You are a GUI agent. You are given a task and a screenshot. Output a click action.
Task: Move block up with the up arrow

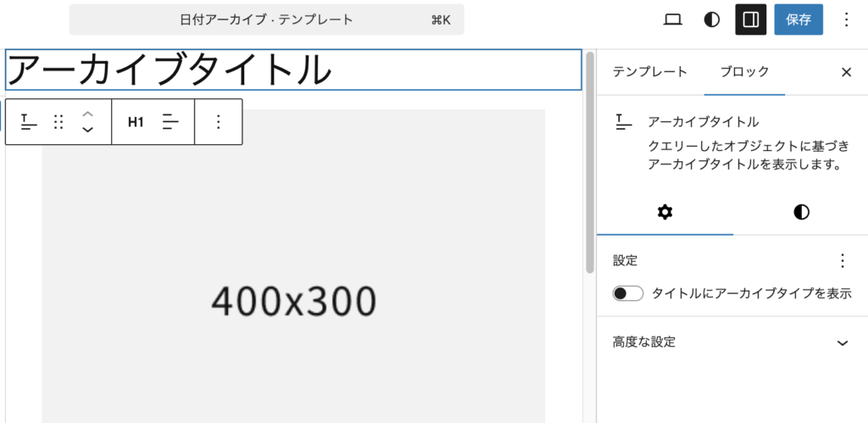pyautogui.click(x=87, y=114)
